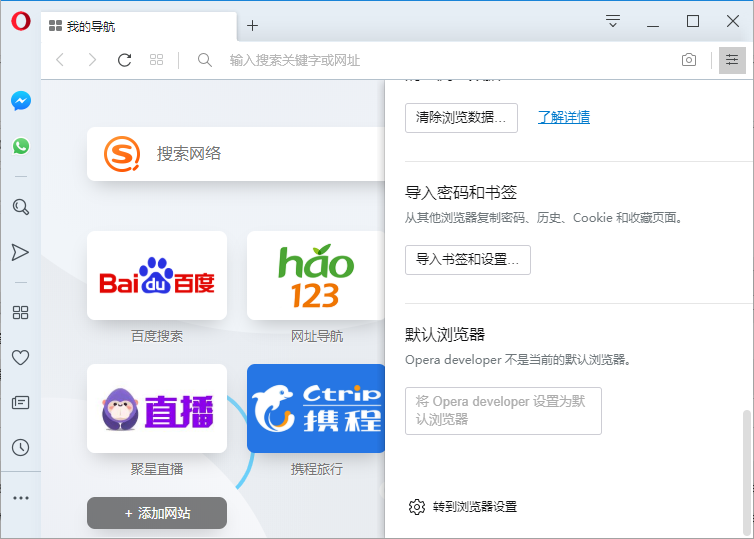Reload the current page
Screen dimensions: 754x539
125,60
